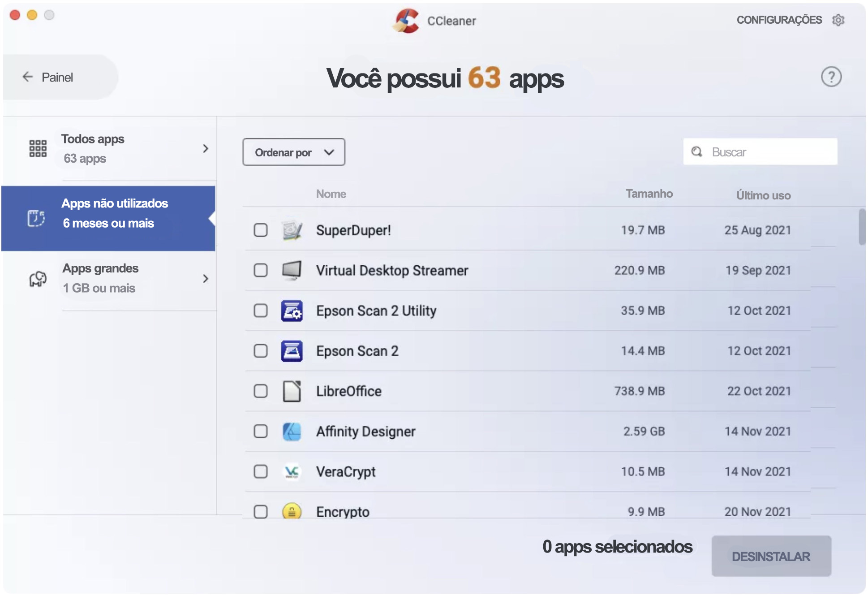Click the Epson Scan 2 Utility icon

(x=292, y=311)
